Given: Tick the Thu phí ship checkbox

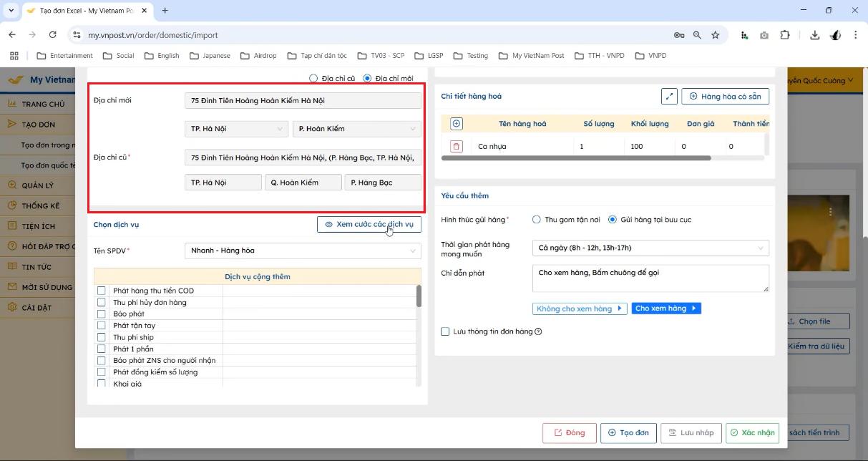Looking at the screenshot, I should click(102, 337).
